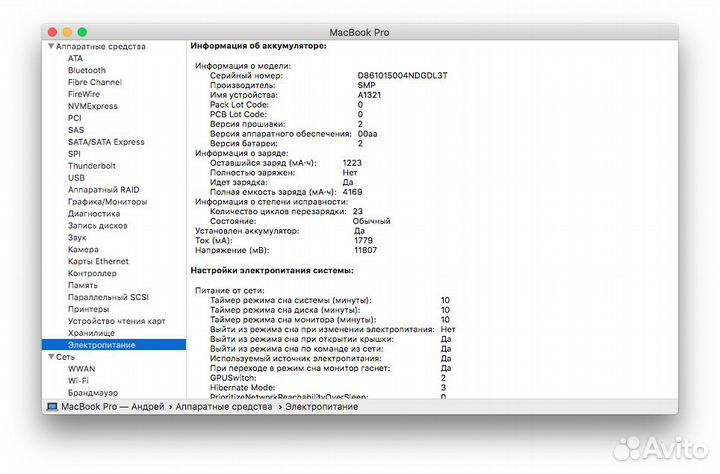Select Графика/Мониторы in the sidebar
The image size is (720, 474).
[x=107, y=202]
